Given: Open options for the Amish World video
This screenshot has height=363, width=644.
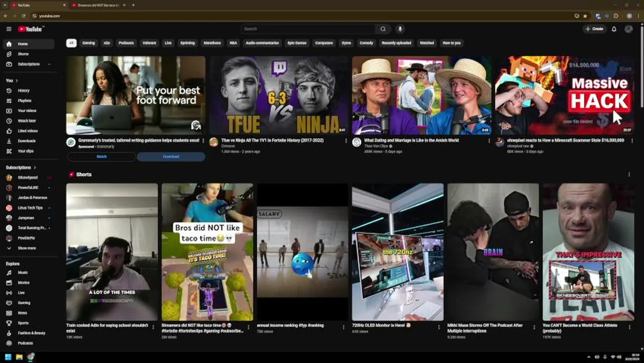Looking at the screenshot, I should (489, 141).
